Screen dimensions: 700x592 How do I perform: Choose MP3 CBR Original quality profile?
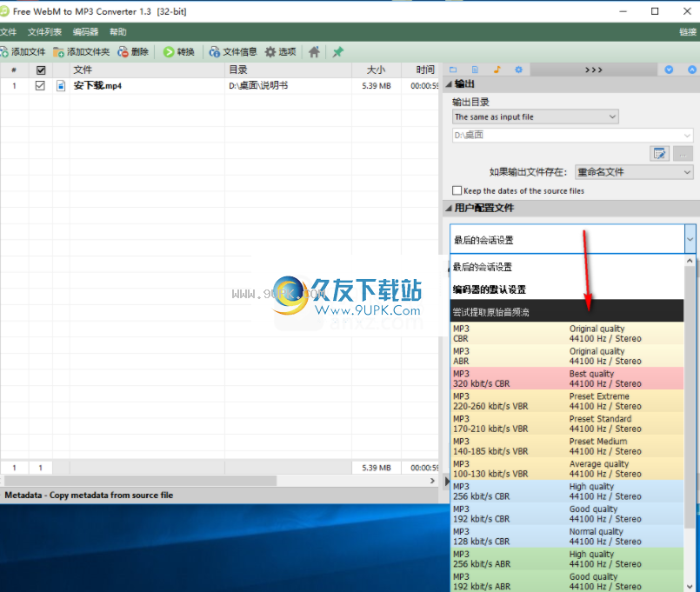click(567, 334)
